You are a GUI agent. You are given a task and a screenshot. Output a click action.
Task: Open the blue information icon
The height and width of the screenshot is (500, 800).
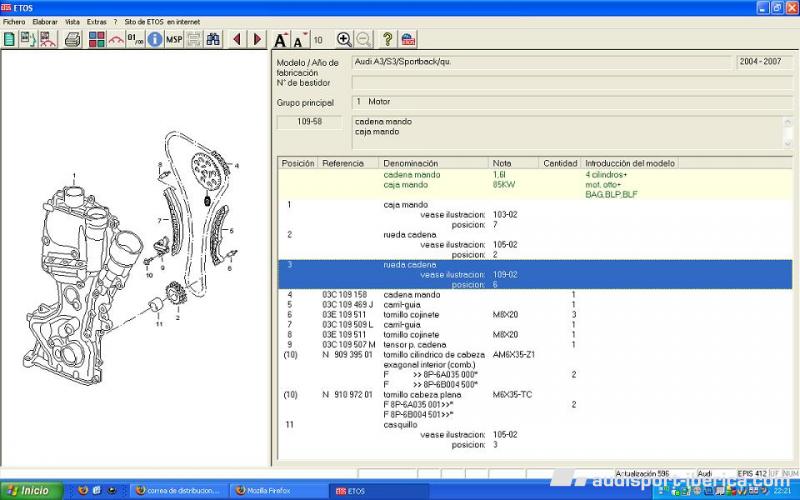[x=155, y=39]
